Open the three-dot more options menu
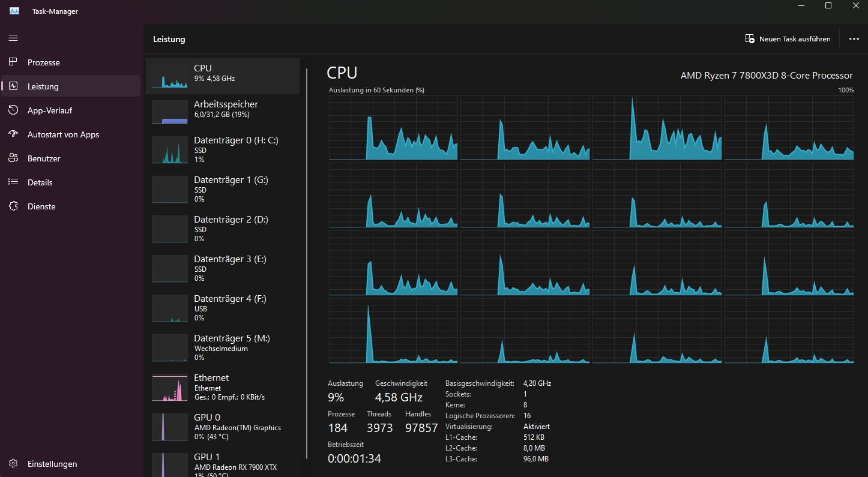868x477 pixels. [x=854, y=38]
